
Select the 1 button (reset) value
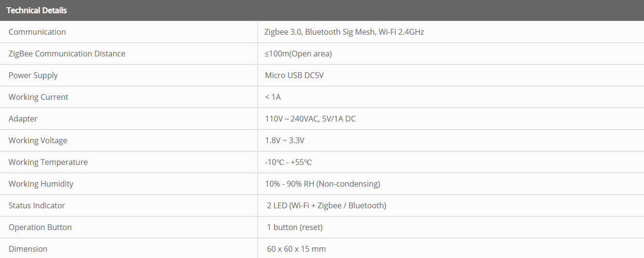click(x=295, y=227)
